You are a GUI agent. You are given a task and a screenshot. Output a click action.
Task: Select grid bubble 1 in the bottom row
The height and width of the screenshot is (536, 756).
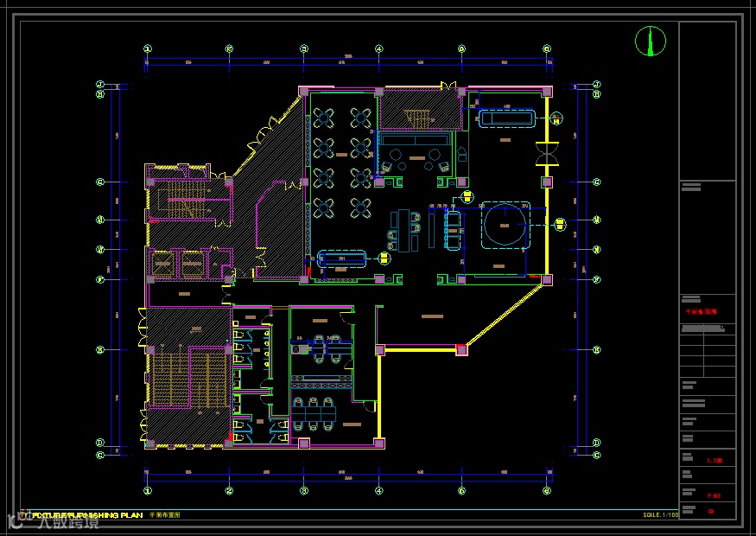(x=148, y=491)
